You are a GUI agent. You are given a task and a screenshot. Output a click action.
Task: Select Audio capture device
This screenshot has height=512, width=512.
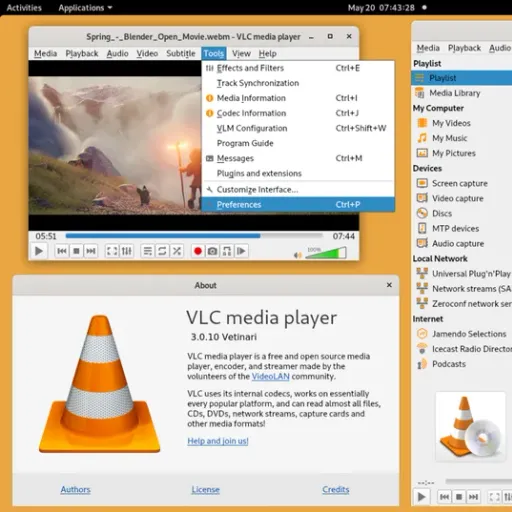462,243
